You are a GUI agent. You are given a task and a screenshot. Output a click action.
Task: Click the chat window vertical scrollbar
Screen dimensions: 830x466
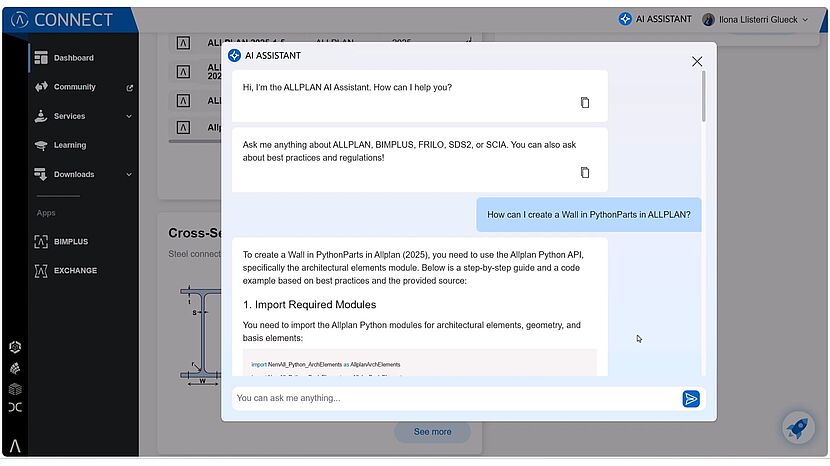point(704,95)
